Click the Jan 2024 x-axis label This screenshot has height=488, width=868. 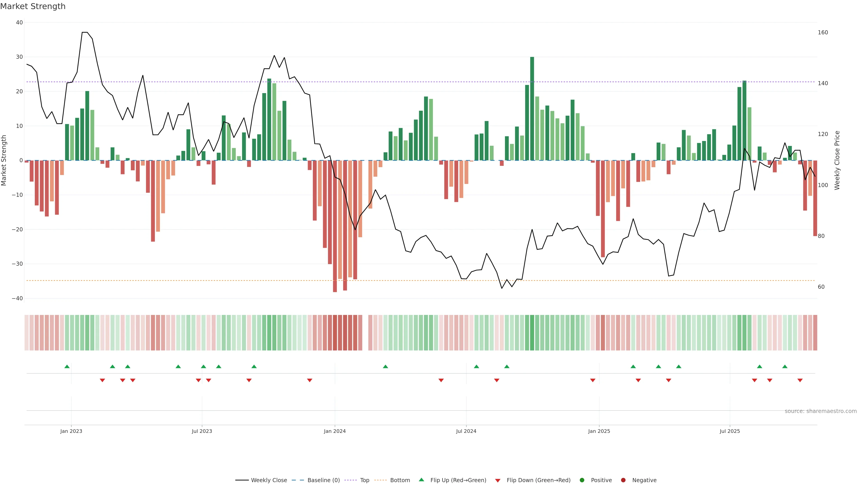click(x=335, y=431)
